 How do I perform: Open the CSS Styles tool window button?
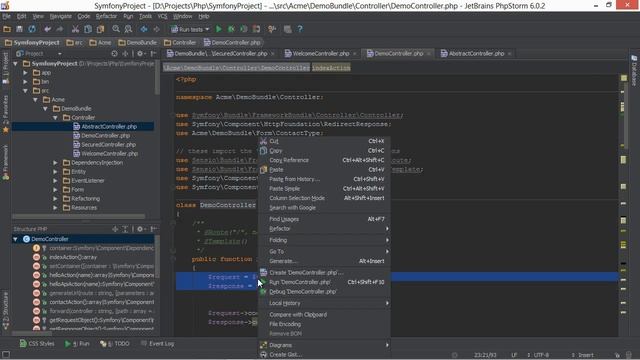[x=37, y=344]
